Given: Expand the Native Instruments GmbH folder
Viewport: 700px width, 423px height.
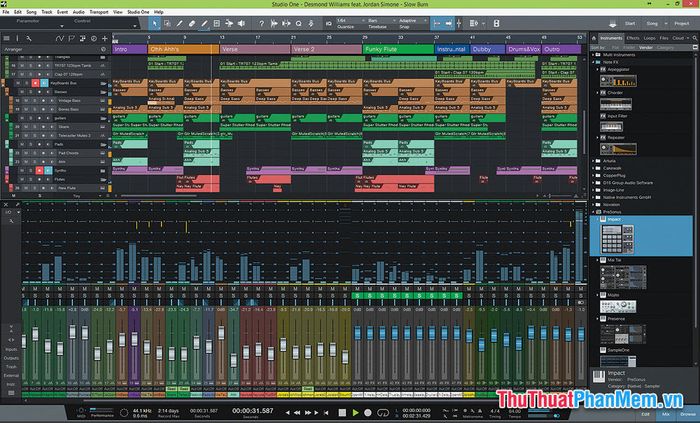Looking at the screenshot, I should pos(593,197).
